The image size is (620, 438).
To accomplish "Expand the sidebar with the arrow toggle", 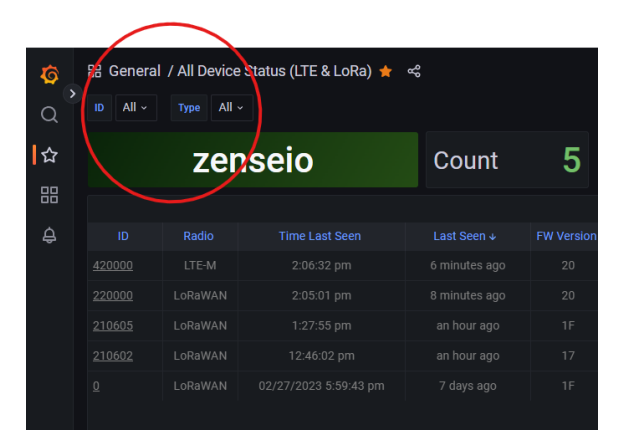I will (72, 93).
